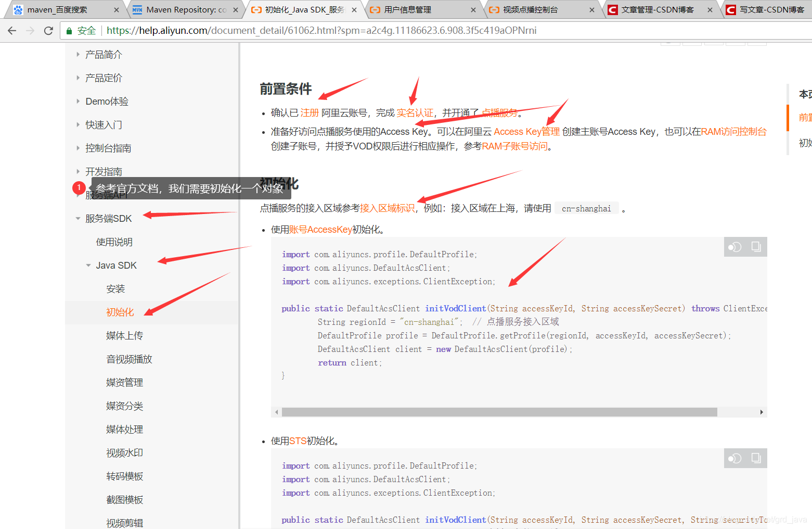Close the Maven Repository tab
This screenshot has height=529, width=812.
[236, 10]
